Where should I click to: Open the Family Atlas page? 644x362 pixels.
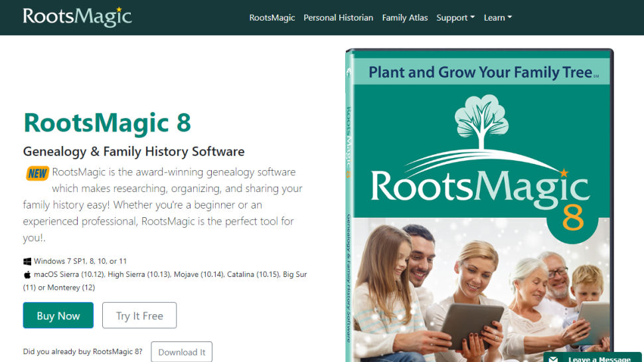point(404,18)
